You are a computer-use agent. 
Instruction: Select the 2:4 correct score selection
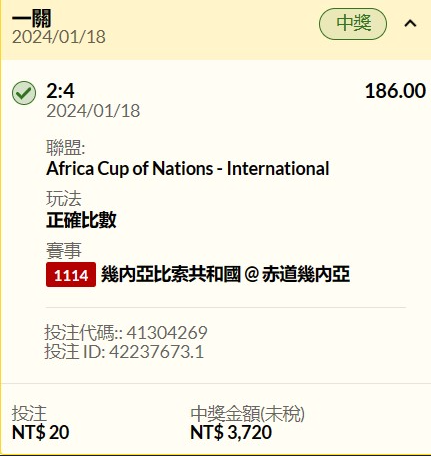tap(60, 91)
